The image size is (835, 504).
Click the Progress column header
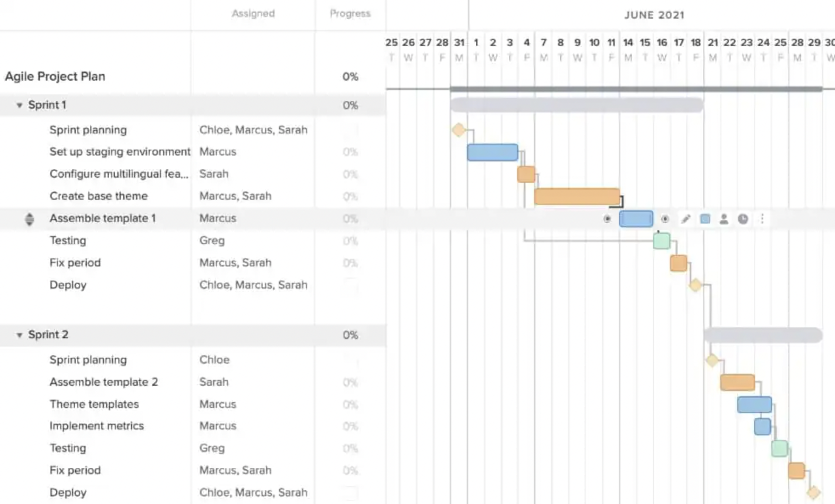(350, 14)
